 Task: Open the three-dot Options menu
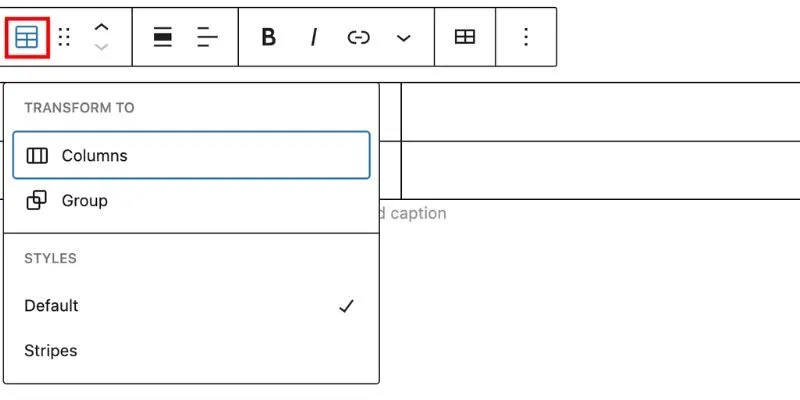(x=526, y=37)
